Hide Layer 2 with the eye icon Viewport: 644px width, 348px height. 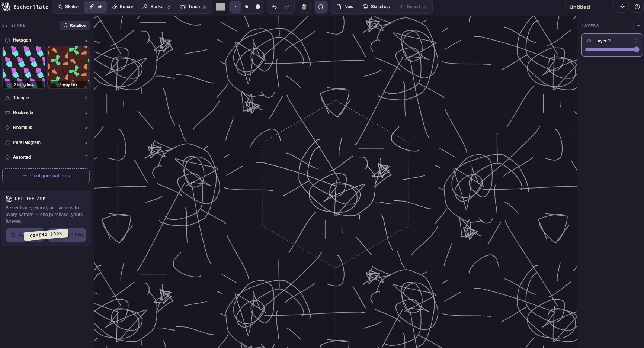pyautogui.click(x=589, y=41)
